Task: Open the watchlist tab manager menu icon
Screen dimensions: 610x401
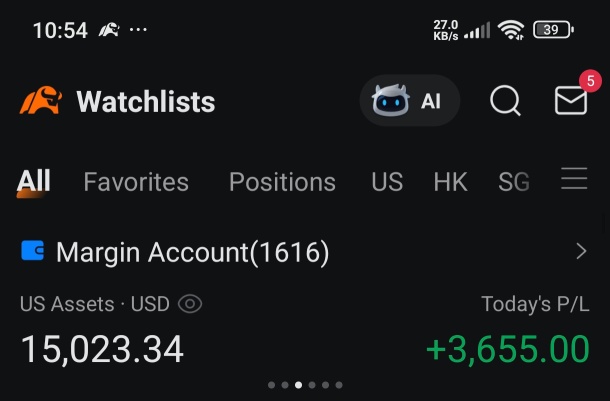Action: 574,179
